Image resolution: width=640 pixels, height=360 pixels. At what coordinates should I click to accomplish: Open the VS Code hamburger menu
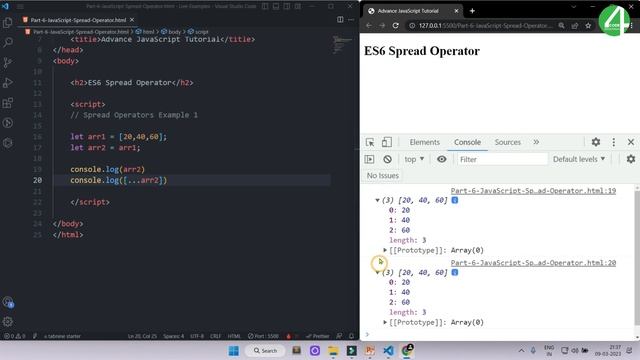point(20,6)
